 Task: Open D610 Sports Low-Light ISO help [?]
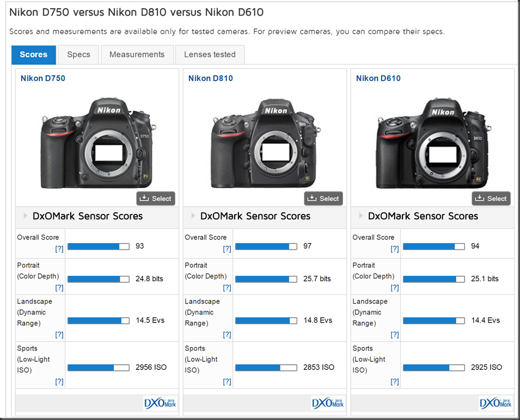coord(395,381)
